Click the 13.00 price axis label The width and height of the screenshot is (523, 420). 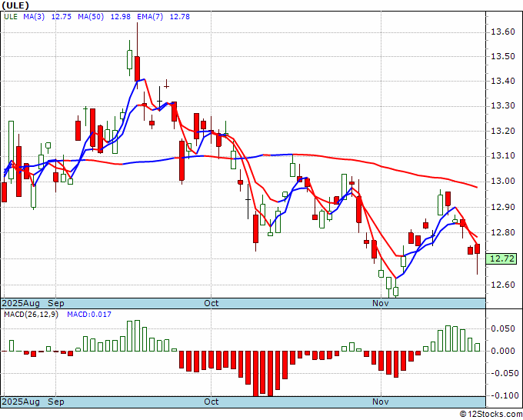click(x=503, y=181)
